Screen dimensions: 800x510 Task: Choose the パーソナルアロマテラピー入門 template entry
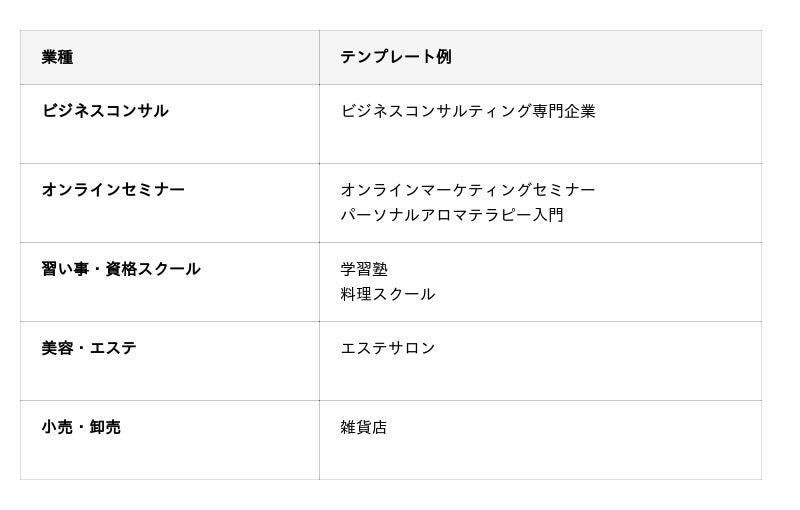[452, 215]
